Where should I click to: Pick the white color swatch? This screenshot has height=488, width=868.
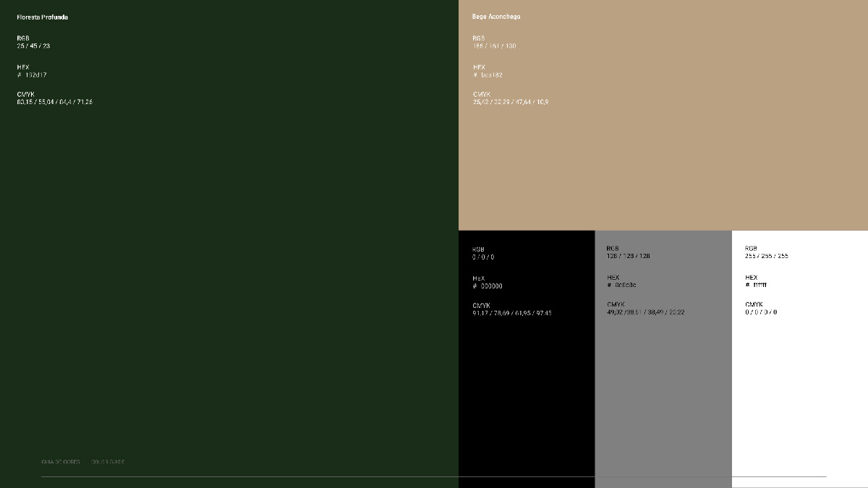(x=800, y=359)
